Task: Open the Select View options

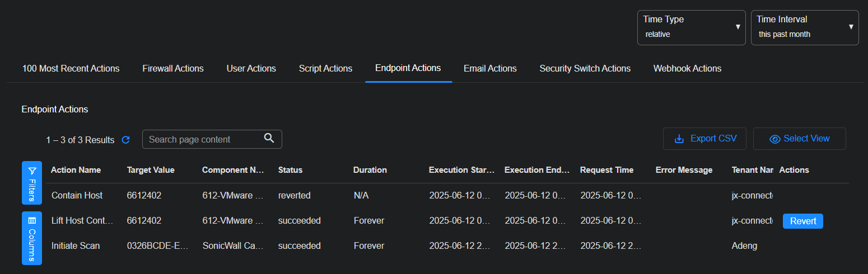Action: pos(799,139)
